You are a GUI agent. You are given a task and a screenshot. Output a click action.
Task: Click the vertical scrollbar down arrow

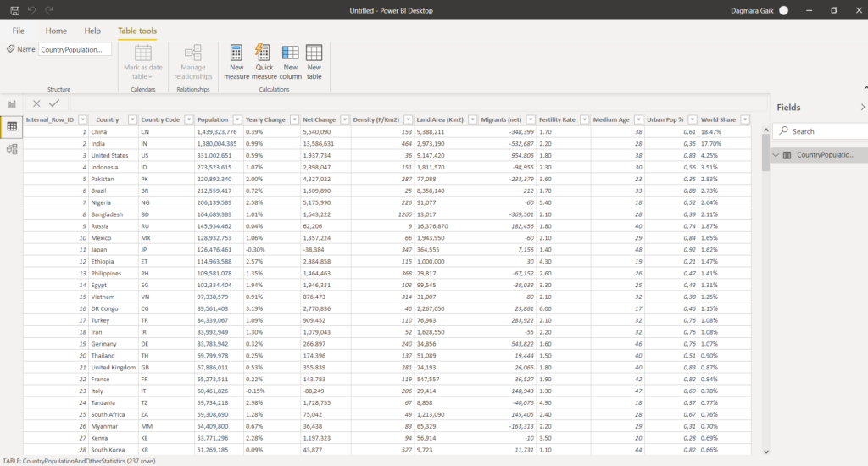tap(766, 452)
